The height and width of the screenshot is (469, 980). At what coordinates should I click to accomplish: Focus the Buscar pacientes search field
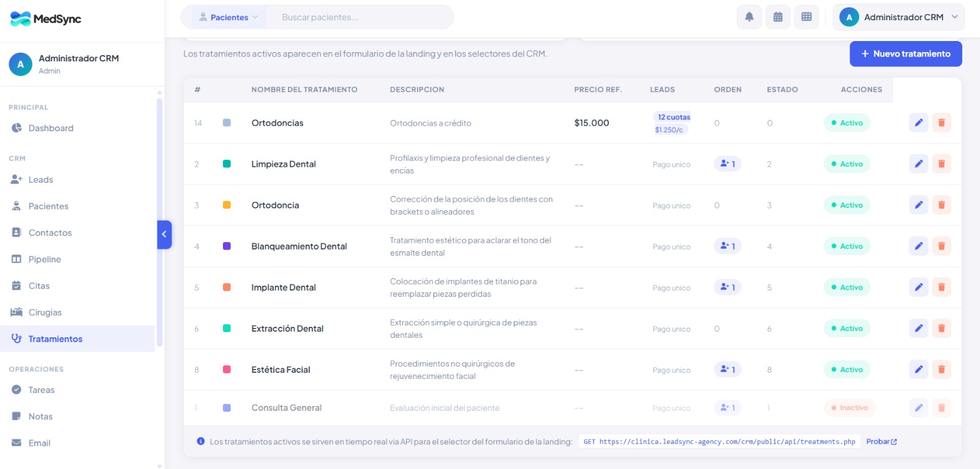click(361, 17)
